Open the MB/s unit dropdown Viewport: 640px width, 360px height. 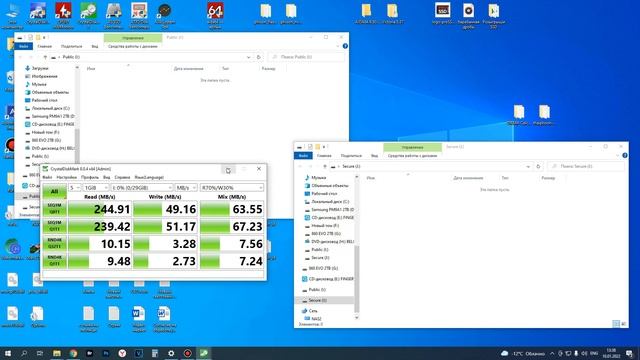pyautogui.click(x=186, y=188)
